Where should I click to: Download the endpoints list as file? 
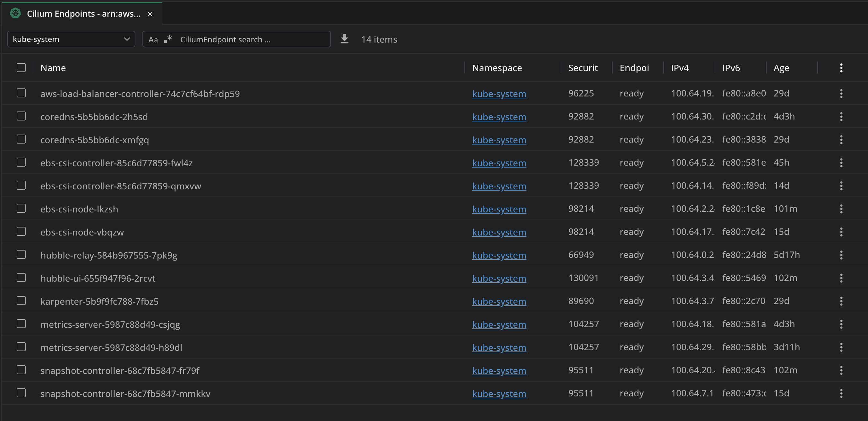click(x=344, y=39)
